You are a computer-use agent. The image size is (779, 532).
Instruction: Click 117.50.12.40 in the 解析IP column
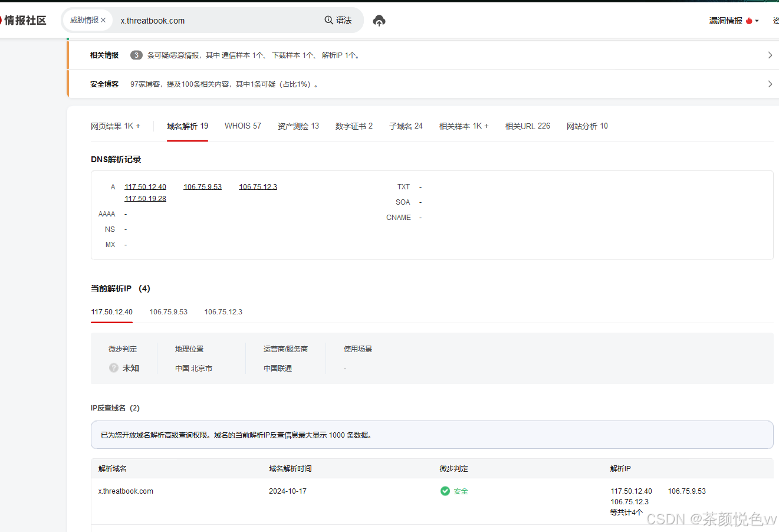(x=631, y=491)
